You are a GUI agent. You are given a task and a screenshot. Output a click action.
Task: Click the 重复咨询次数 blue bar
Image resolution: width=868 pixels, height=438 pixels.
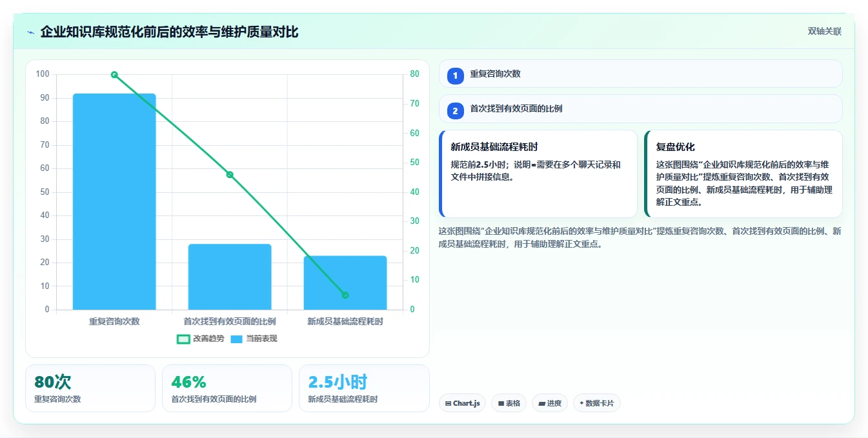point(114,202)
